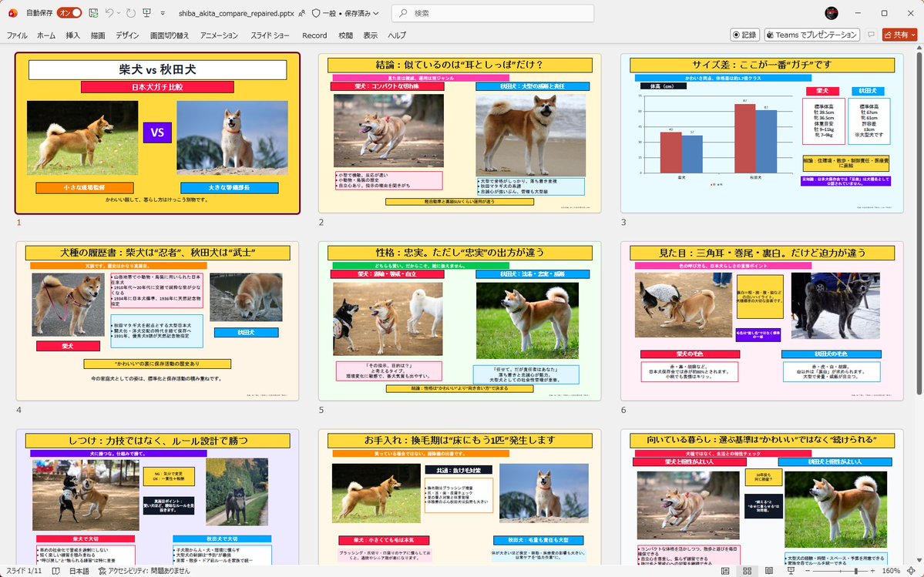Viewport: 924px width, 577px height.
Task: Click Teams でプレゼンテーション button
Action: click(x=812, y=35)
